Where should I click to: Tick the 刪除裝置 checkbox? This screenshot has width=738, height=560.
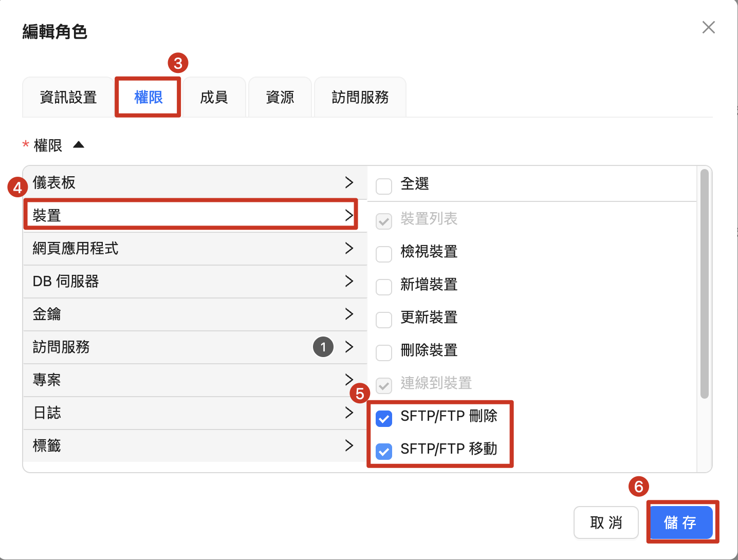tap(384, 352)
